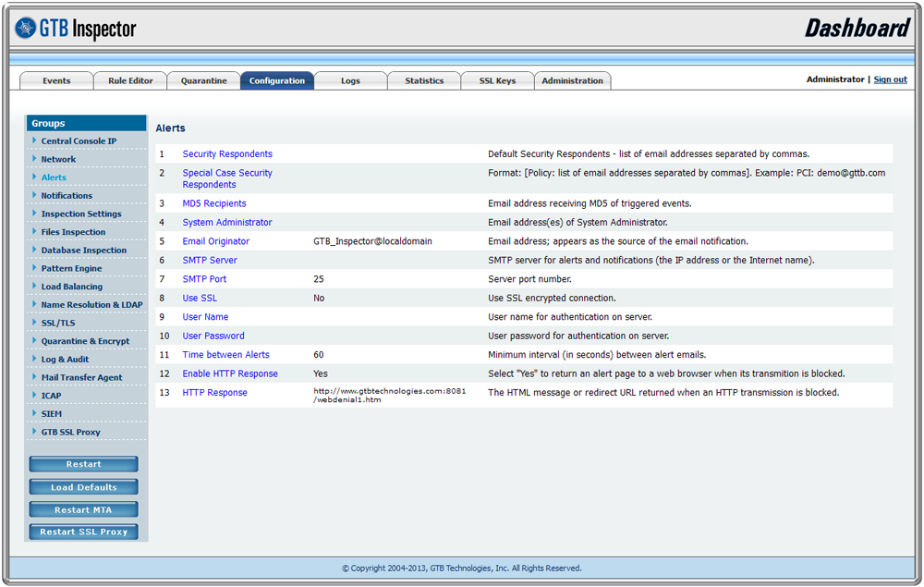Open the Security Respondents setting
The image size is (924, 587).
click(227, 153)
